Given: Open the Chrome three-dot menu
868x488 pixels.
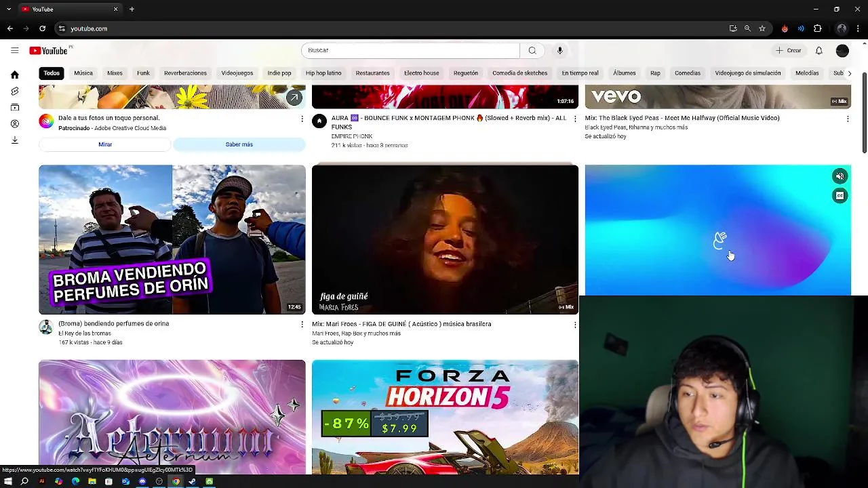Looking at the screenshot, I should tap(859, 28).
